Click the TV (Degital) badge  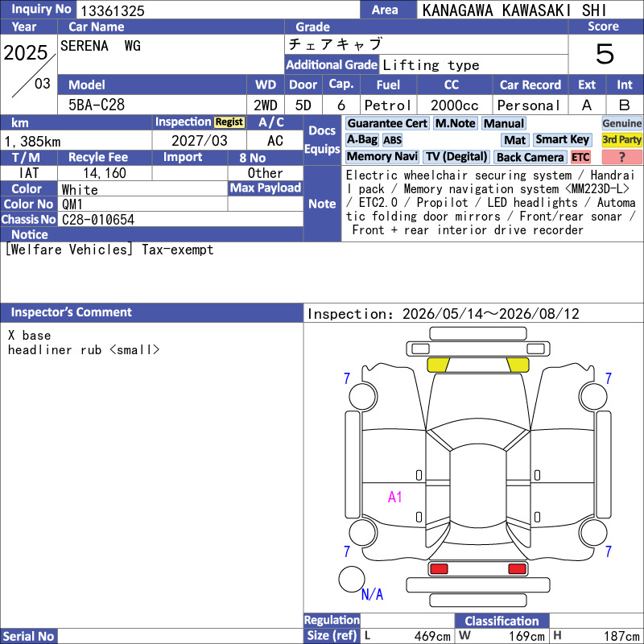(456, 157)
